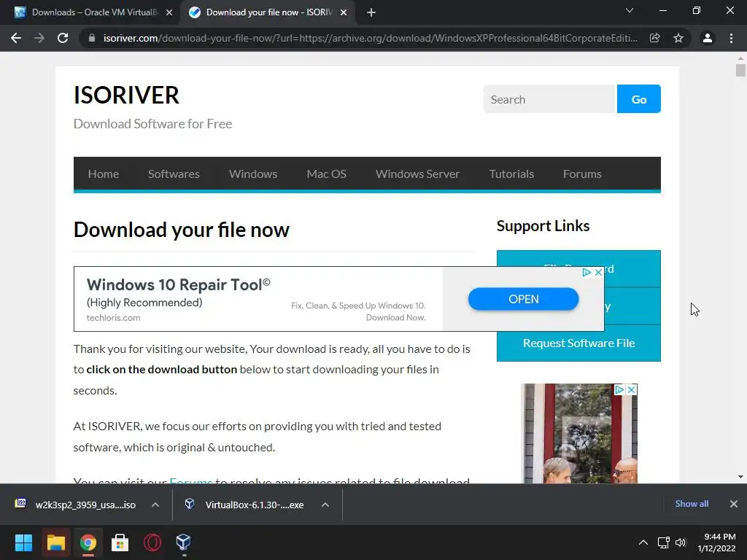The width and height of the screenshot is (747, 560).
Task: Reload the ISORIVER page
Action: click(63, 38)
